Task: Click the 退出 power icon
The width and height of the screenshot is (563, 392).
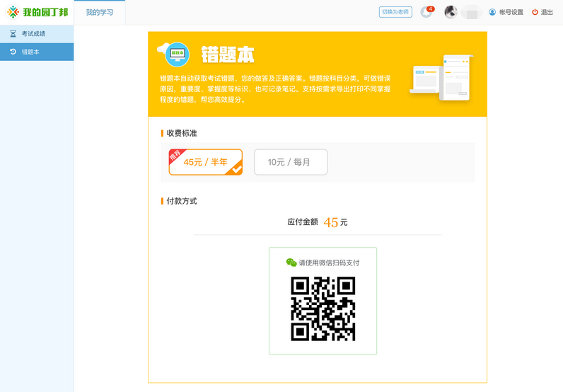Action: 535,12
